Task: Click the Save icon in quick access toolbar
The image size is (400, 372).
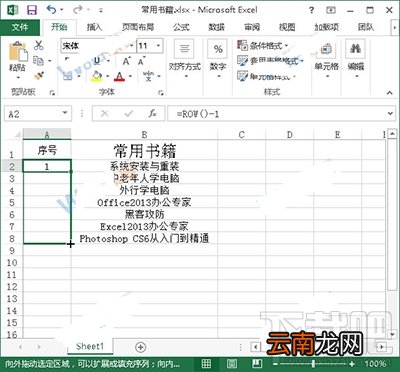Action: click(32, 10)
